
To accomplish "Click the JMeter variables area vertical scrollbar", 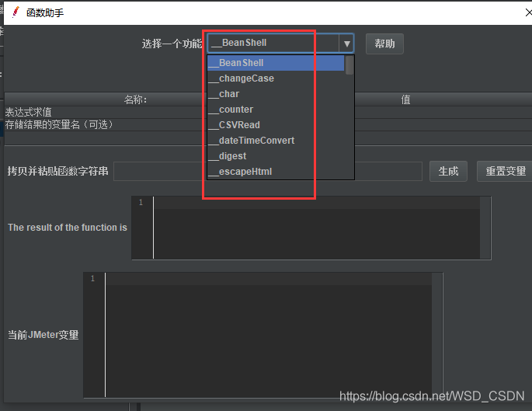I will click(x=437, y=334).
